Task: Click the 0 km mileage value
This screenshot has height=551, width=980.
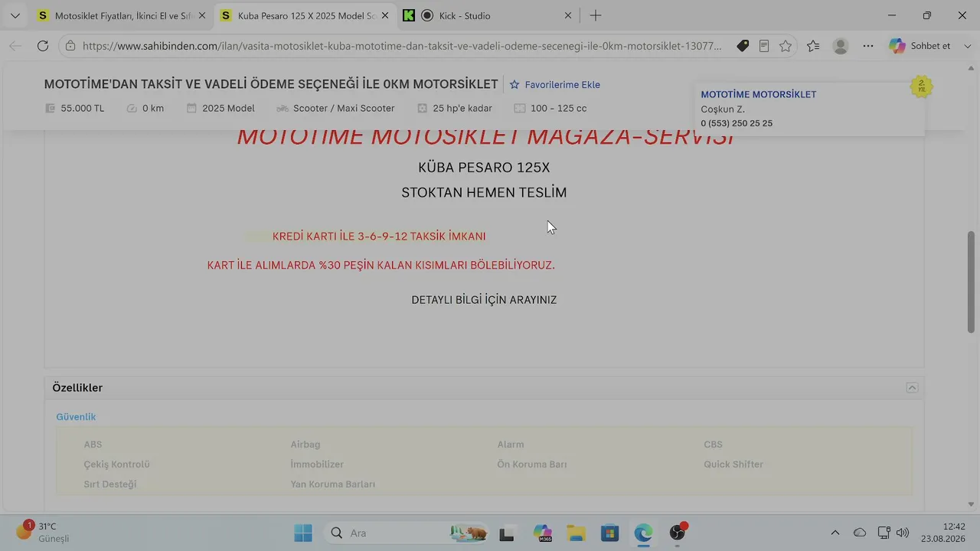Action: coord(153,109)
